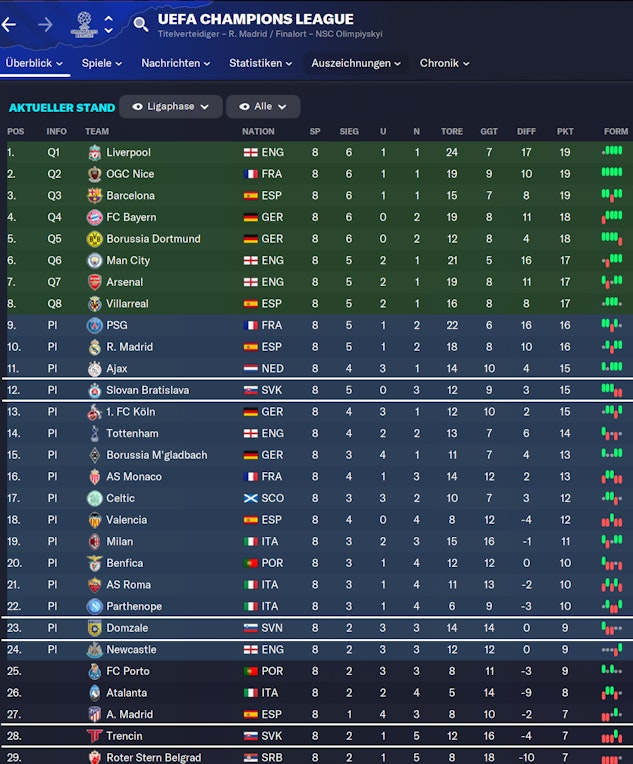
Task: Sort table by PKT column header
Action: [565, 131]
